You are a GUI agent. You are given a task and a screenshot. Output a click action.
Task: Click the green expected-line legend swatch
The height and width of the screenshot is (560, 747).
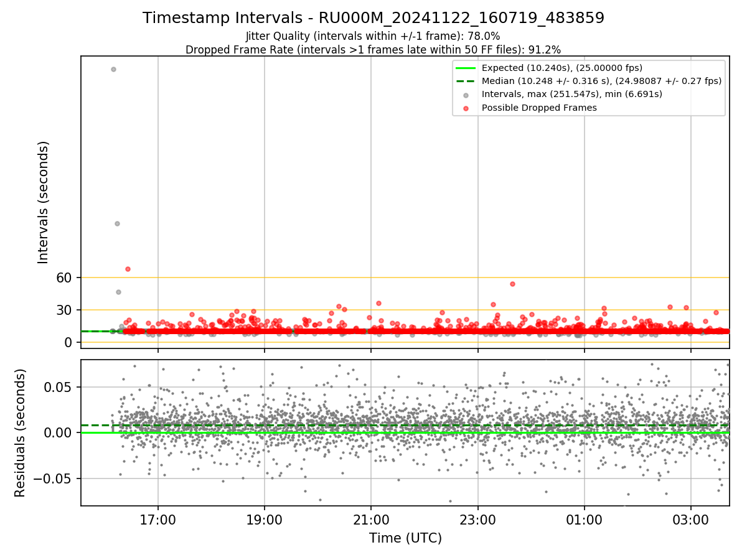[466, 68]
